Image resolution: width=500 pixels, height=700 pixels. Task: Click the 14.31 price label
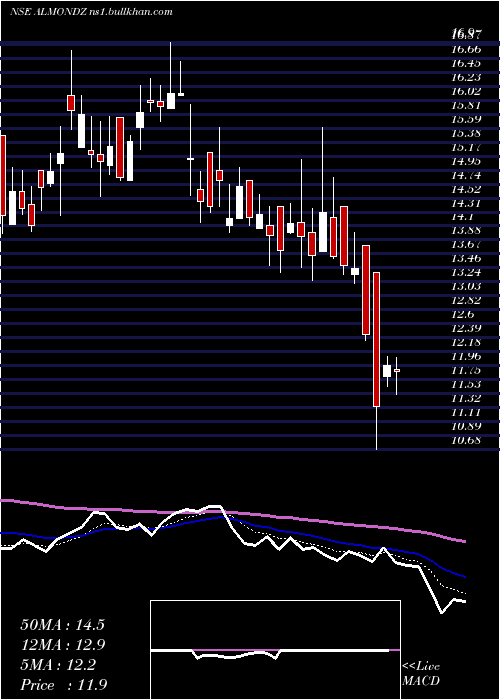[466, 203]
